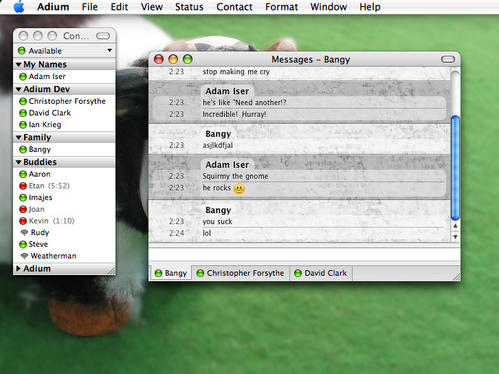Click the red status icon beside Joan
The image size is (499, 374).
click(x=23, y=209)
